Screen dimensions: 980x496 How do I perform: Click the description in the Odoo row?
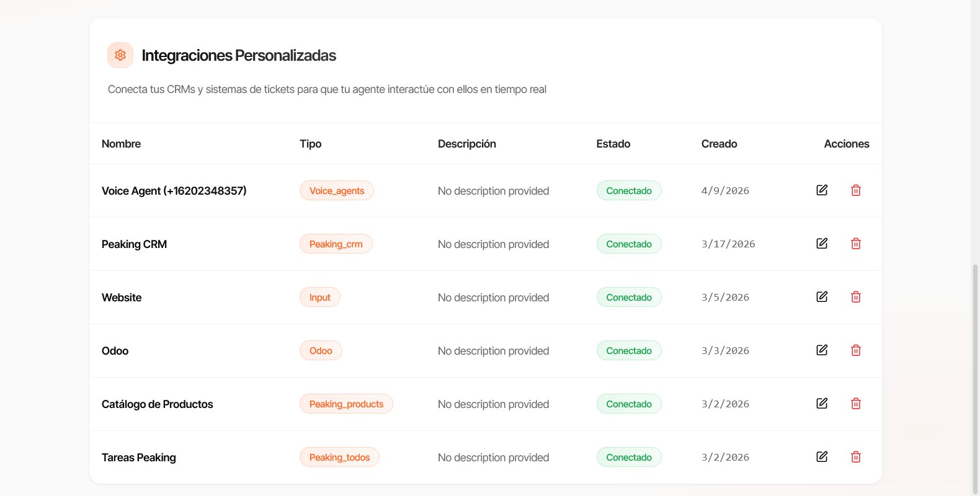click(494, 351)
